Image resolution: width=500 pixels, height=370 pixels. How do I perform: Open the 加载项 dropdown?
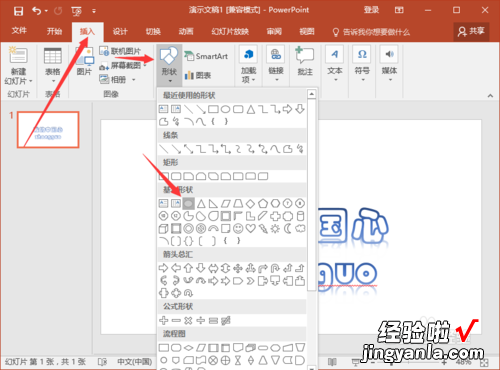click(x=253, y=80)
